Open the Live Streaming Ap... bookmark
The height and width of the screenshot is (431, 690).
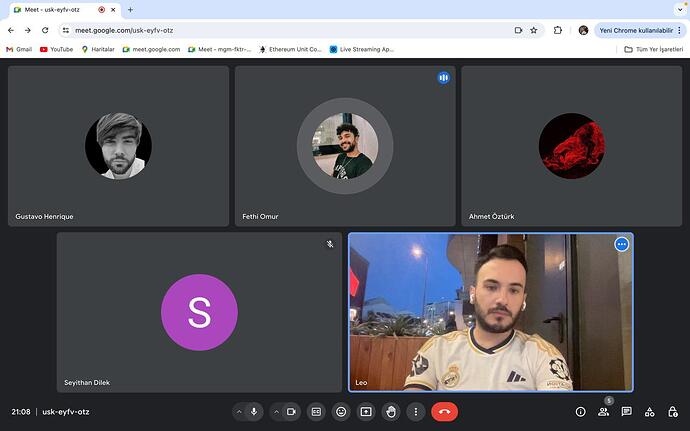[x=362, y=49]
